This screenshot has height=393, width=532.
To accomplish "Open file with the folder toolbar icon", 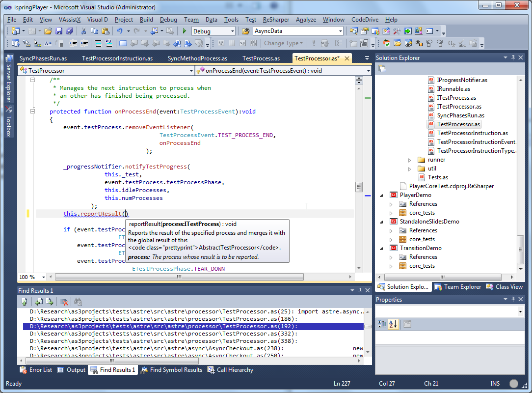I will pos(48,31).
